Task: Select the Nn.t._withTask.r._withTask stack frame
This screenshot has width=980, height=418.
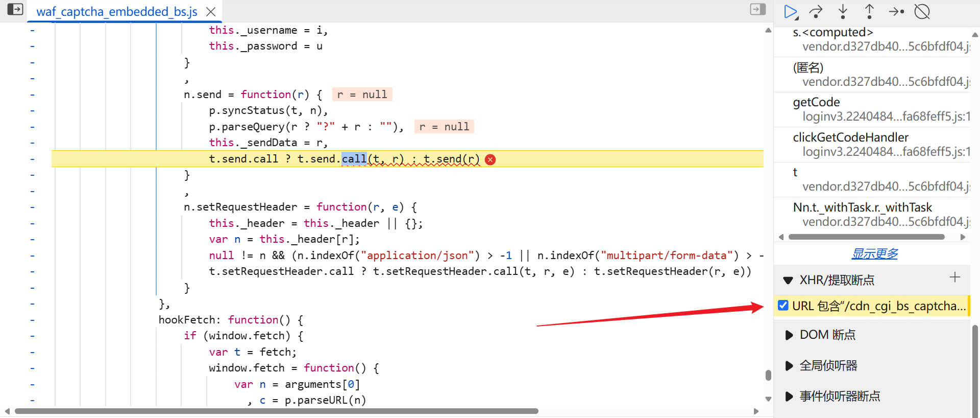Action: click(872, 215)
